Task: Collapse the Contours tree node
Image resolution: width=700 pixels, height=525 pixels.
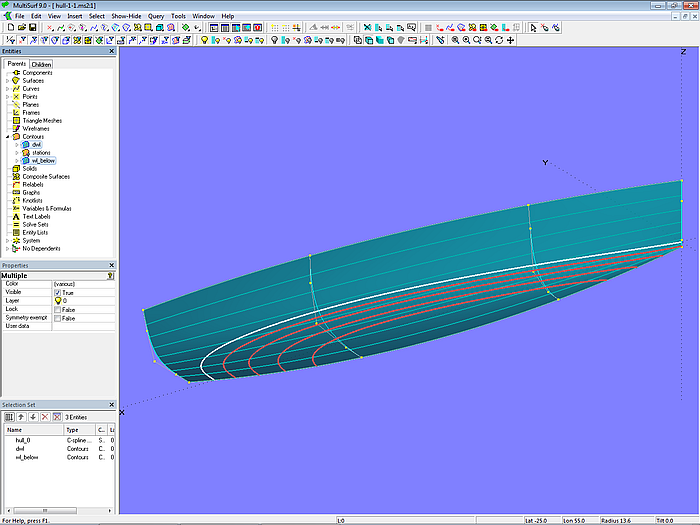Action: click(7, 137)
